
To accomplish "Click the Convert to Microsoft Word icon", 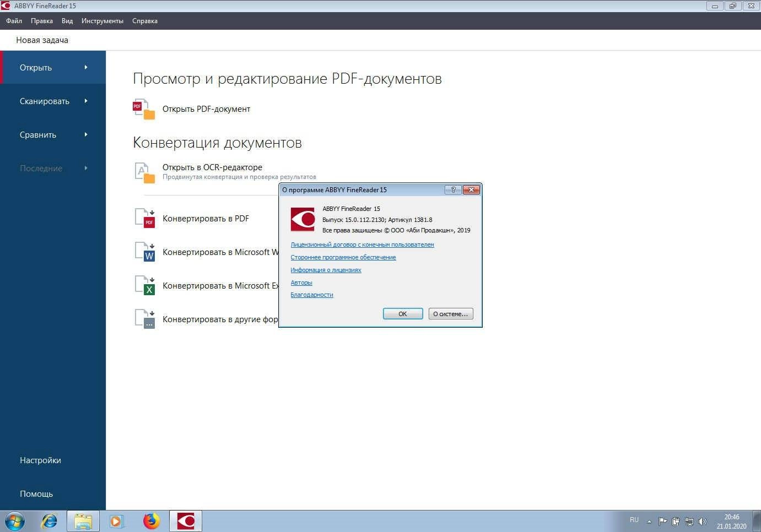I will [x=145, y=252].
